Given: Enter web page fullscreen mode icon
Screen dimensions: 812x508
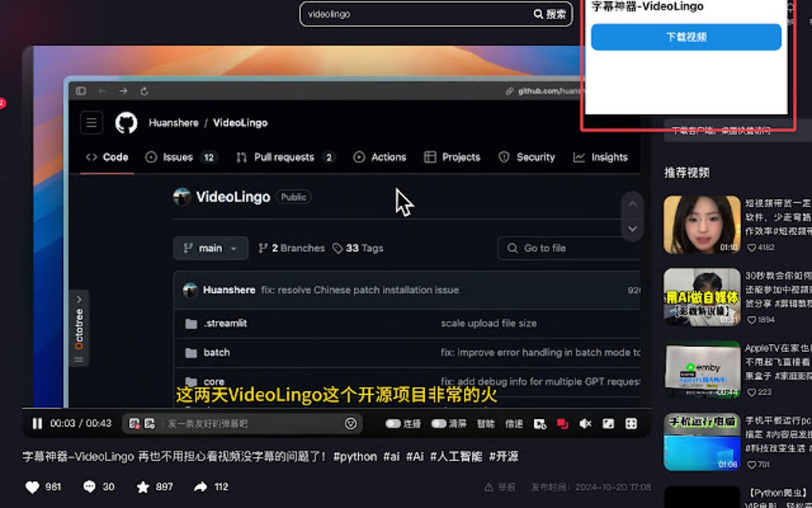Looking at the screenshot, I should pos(608,424).
